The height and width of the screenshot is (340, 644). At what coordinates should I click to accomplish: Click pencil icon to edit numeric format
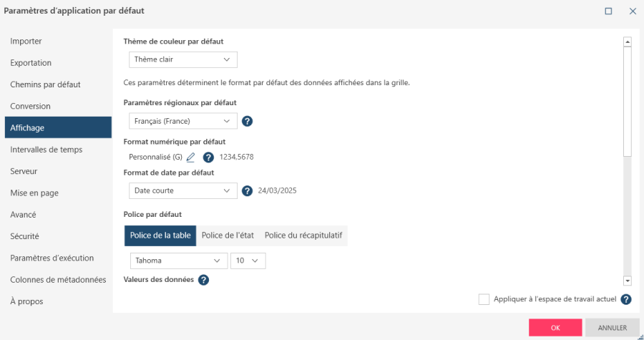pos(190,157)
